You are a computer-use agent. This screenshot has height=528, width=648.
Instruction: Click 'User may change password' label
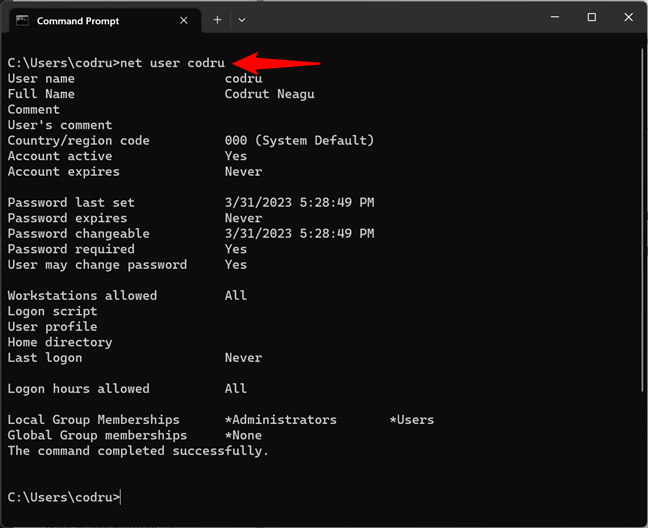coord(97,265)
